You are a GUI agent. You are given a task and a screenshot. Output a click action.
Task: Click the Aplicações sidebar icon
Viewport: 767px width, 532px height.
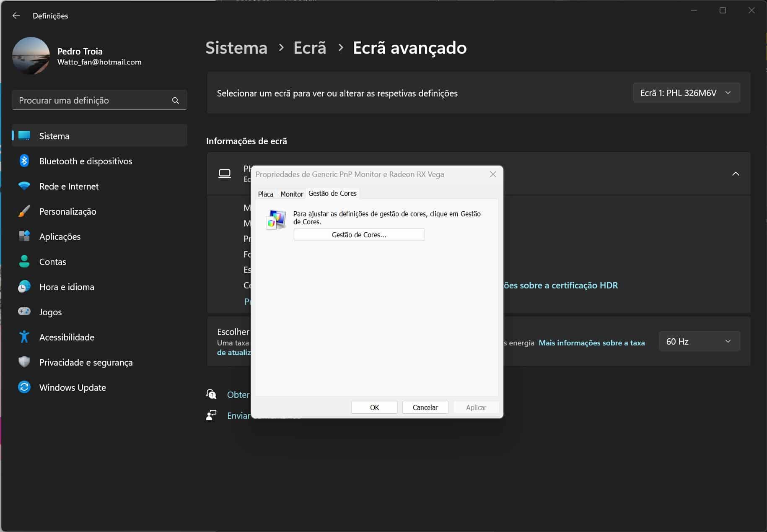tap(24, 236)
